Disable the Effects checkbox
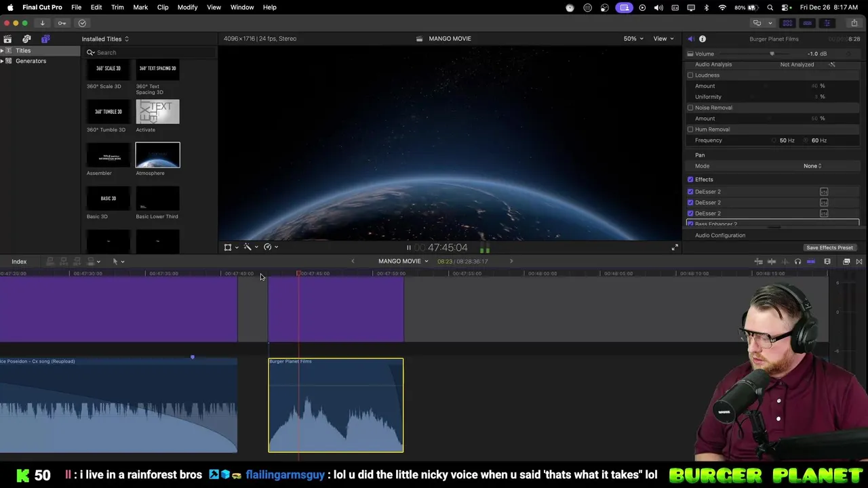This screenshot has width=868, height=488. 690,180
